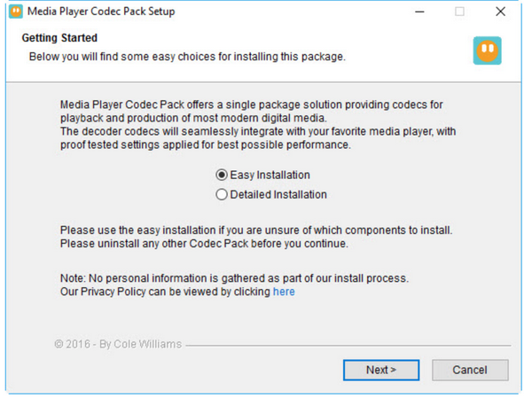
Task: Click the 'Below you will find' subtitle text
Action: click(186, 56)
